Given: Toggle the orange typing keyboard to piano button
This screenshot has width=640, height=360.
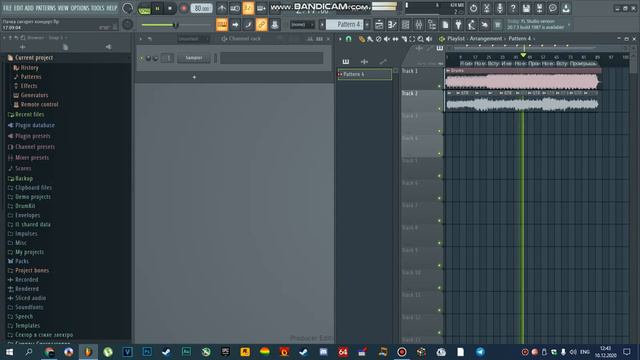Looking at the screenshot, I should tap(222, 24).
